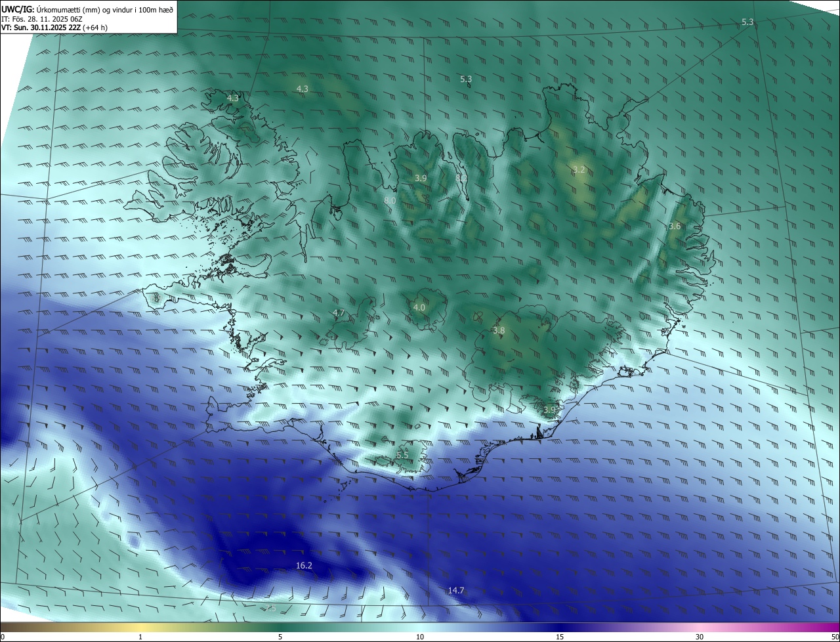Click the 3.8 value label on the map
The height and width of the screenshot is (642, 840).
[499, 331]
